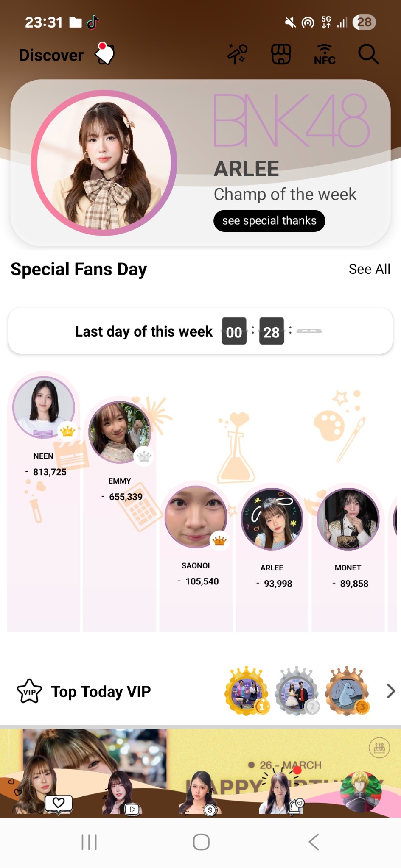Open notifications bell next to Discover
Viewport: 401px width, 868px height.
(104, 53)
